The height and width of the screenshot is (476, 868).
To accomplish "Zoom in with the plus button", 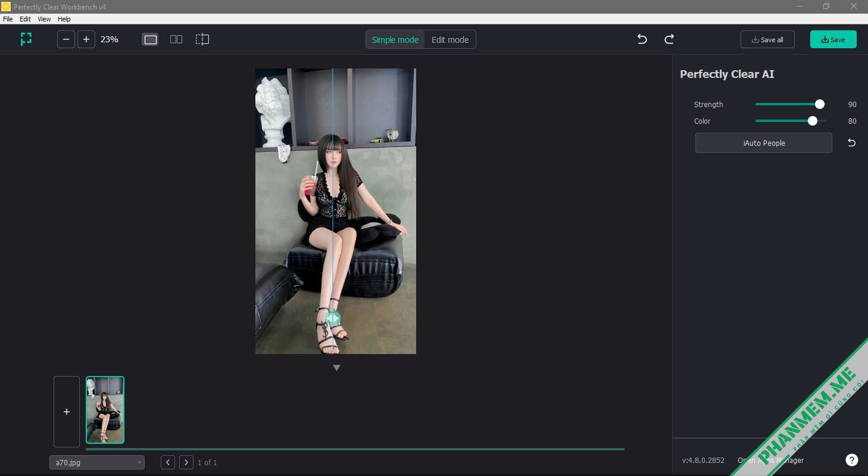I will coord(86,39).
